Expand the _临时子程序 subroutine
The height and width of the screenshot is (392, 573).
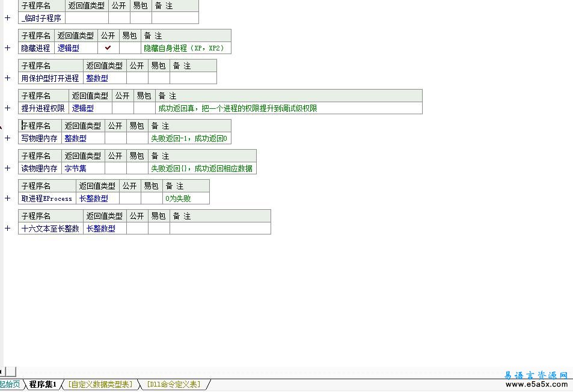(x=7, y=18)
